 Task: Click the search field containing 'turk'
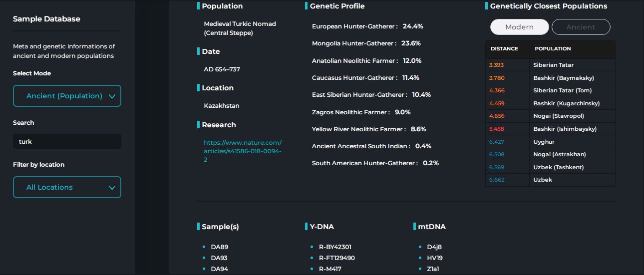pos(67,141)
